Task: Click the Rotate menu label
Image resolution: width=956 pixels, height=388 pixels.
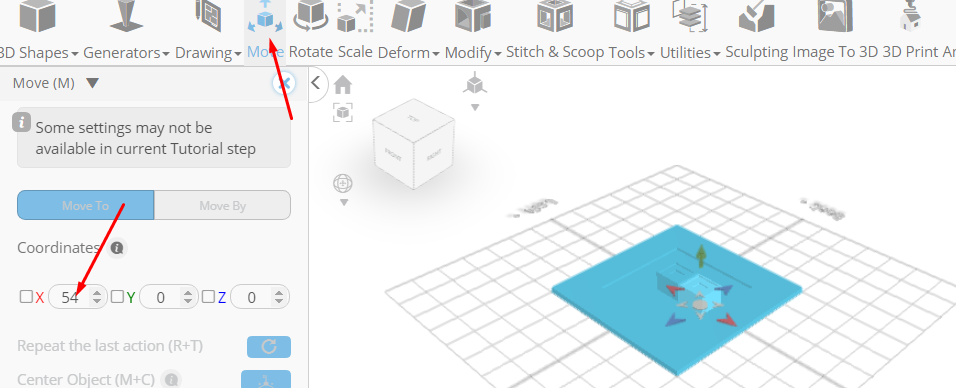Action: tap(310, 52)
